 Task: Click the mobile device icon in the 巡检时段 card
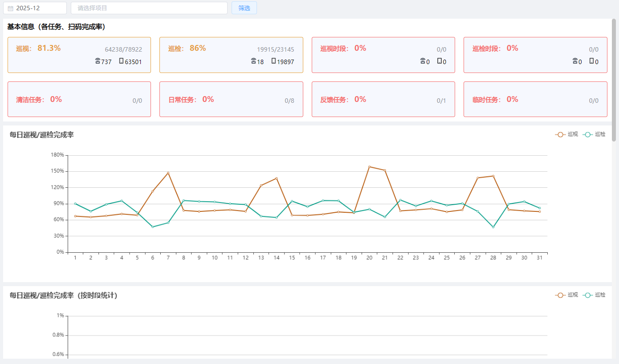pyautogui.click(x=591, y=61)
